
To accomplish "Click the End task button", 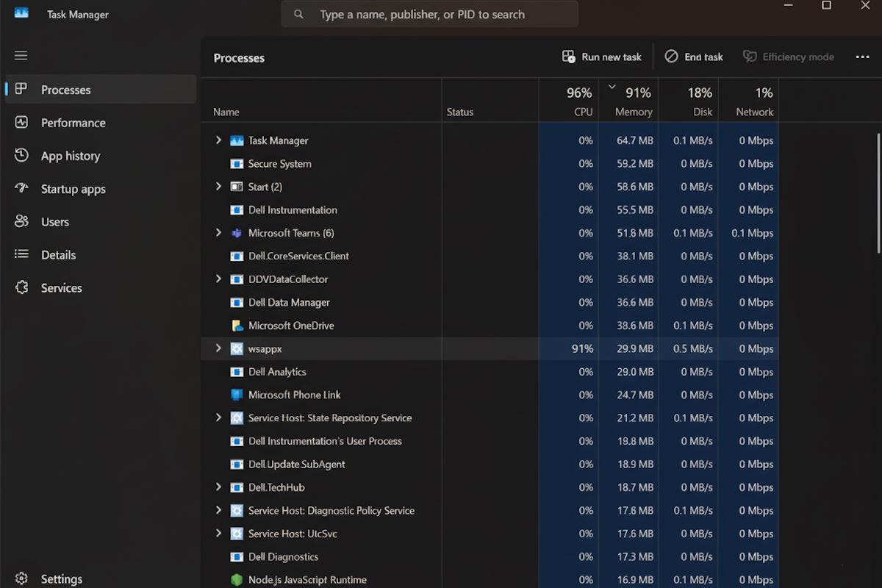I will 694,57.
